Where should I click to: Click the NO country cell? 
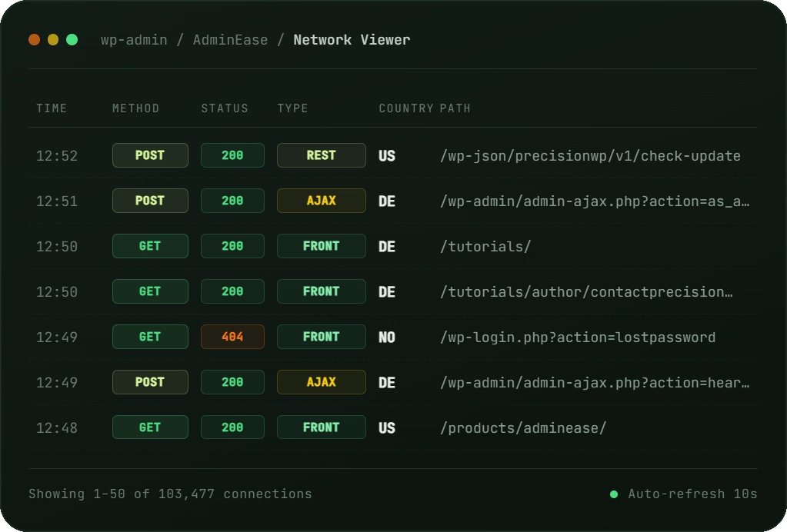387,337
